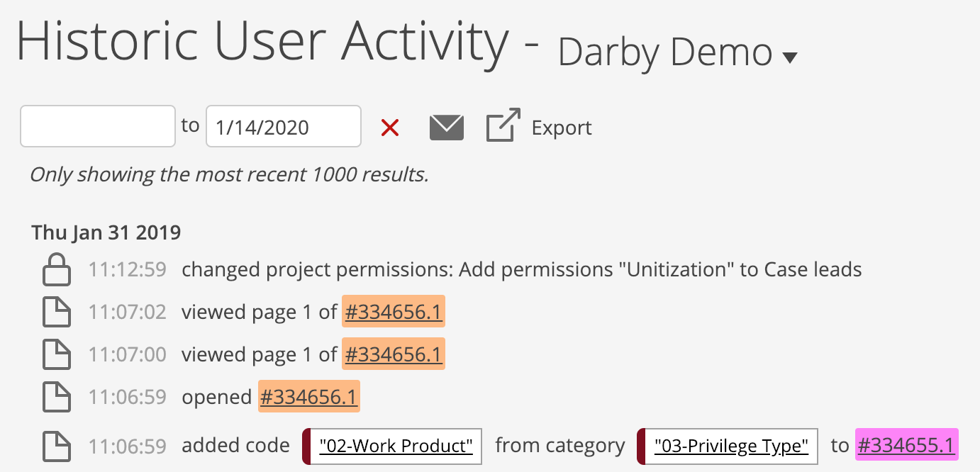Click document icon beside 'opened #334656.1'
The height and width of the screenshot is (472, 980).
pos(57,397)
